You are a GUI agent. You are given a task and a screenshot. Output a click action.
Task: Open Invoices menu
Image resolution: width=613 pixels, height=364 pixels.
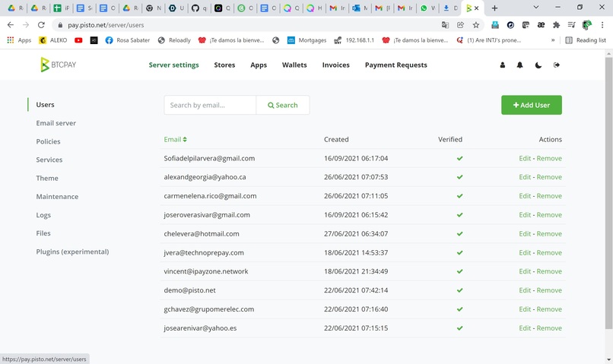point(336,65)
